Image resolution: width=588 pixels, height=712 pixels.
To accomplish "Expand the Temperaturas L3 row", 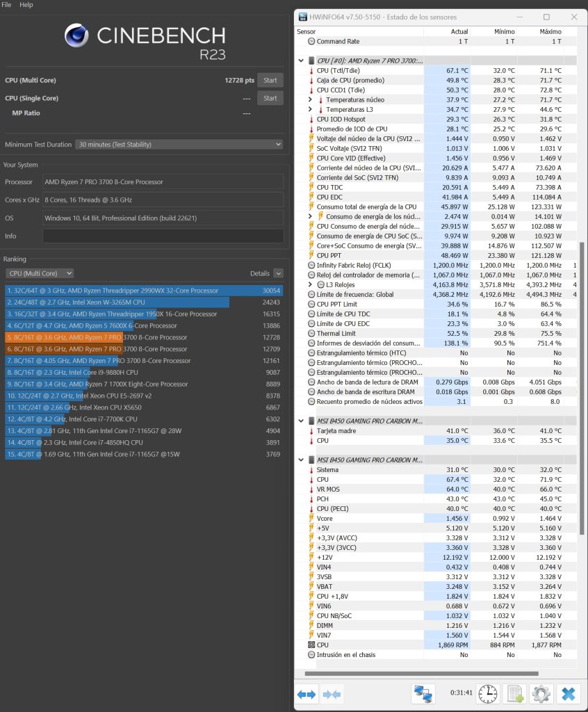I will [310, 109].
